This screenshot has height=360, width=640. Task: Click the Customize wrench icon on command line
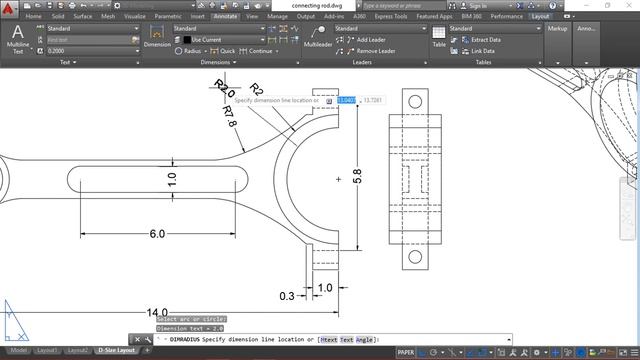[x=148, y=339]
